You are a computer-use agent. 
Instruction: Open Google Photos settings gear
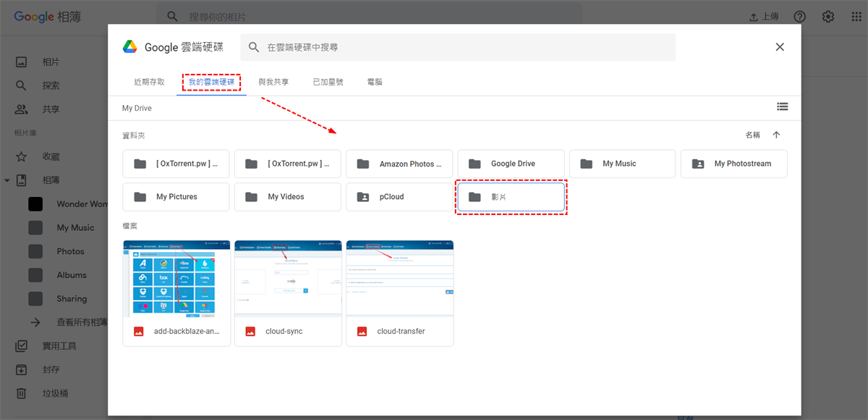[x=828, y=17]
